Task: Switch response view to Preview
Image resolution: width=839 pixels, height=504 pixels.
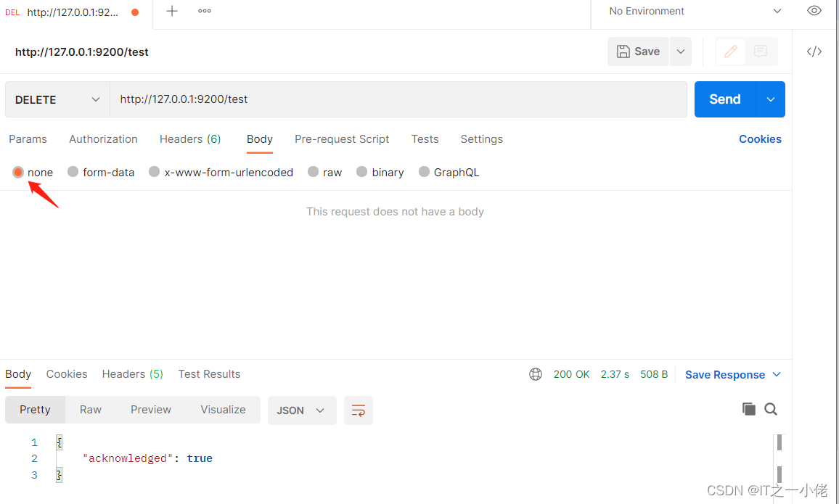Action: (x=151, y=410)
